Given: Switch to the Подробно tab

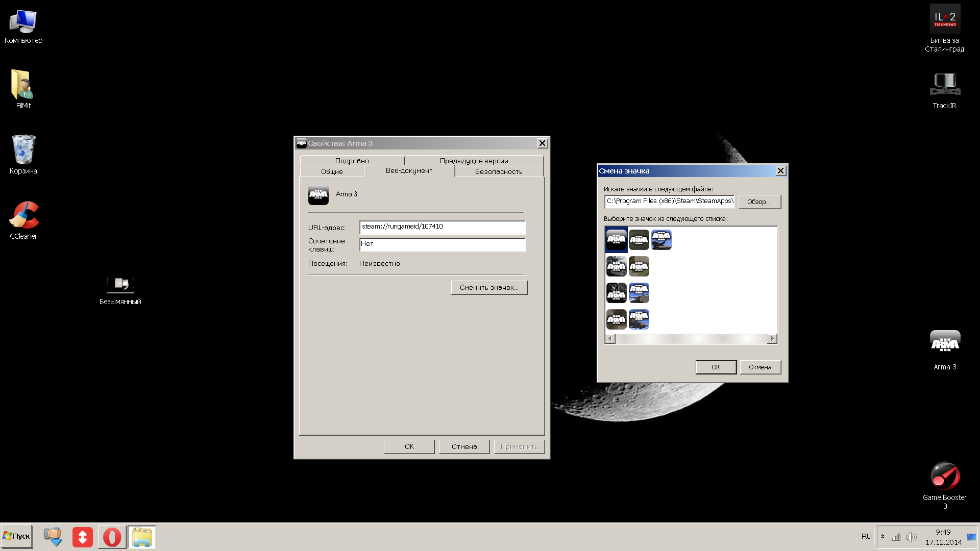Looking at the screenshot, I should point(352,161).
